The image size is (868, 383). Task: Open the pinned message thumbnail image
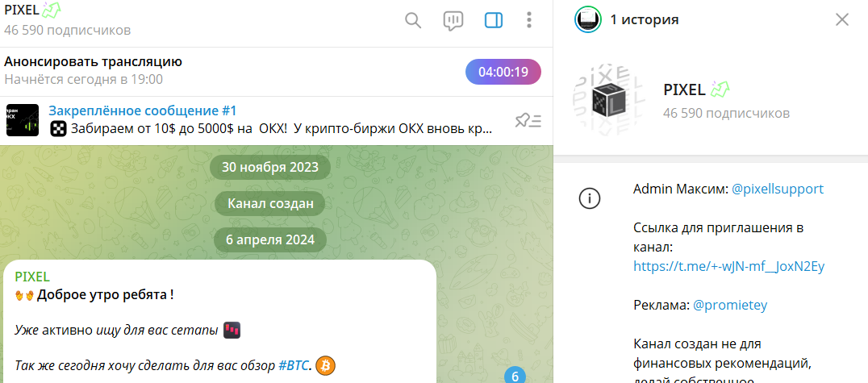point(22,120)
